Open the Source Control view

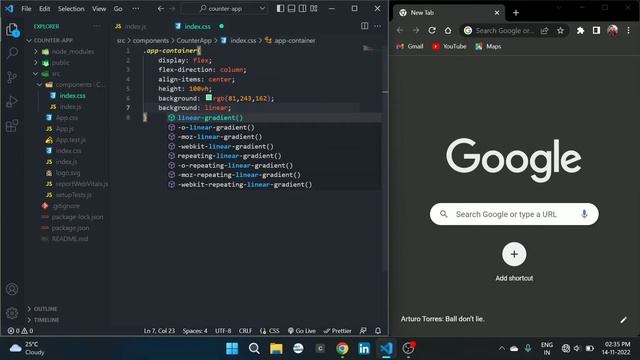pos(12,77)
